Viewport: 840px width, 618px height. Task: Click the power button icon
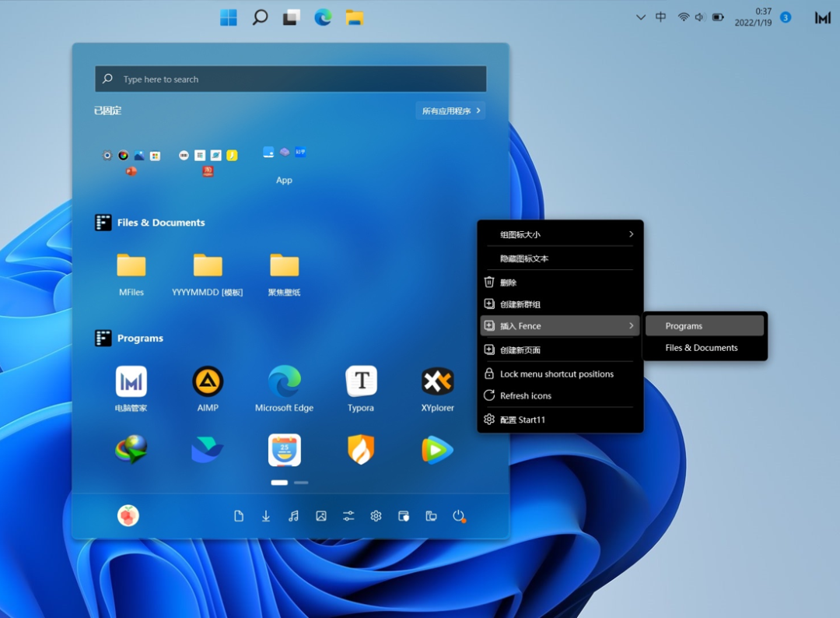[x=459, y=515]
